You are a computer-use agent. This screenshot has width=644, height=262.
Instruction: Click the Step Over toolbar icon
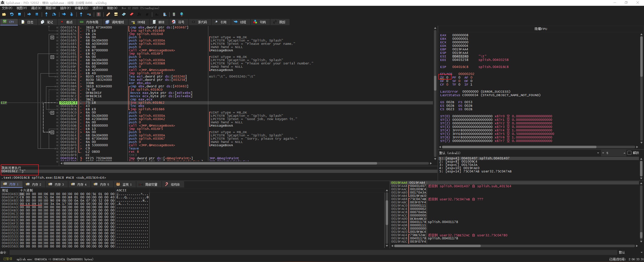[54, 14]
